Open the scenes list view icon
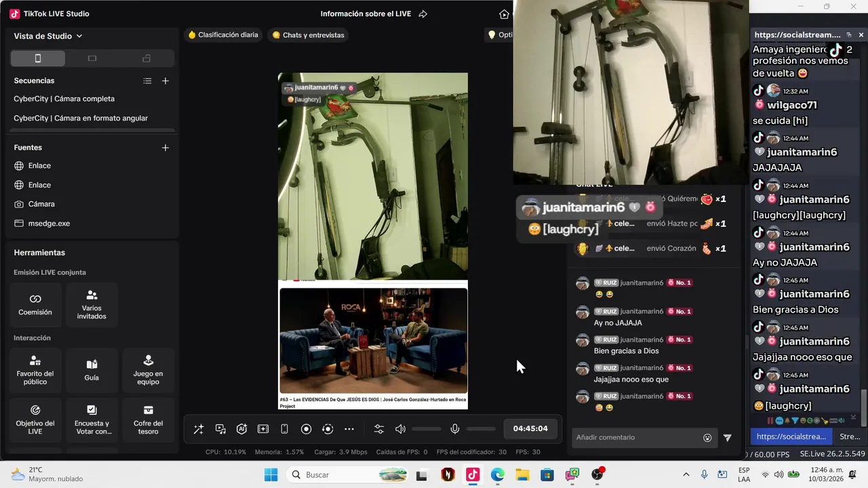 point(147,81)
